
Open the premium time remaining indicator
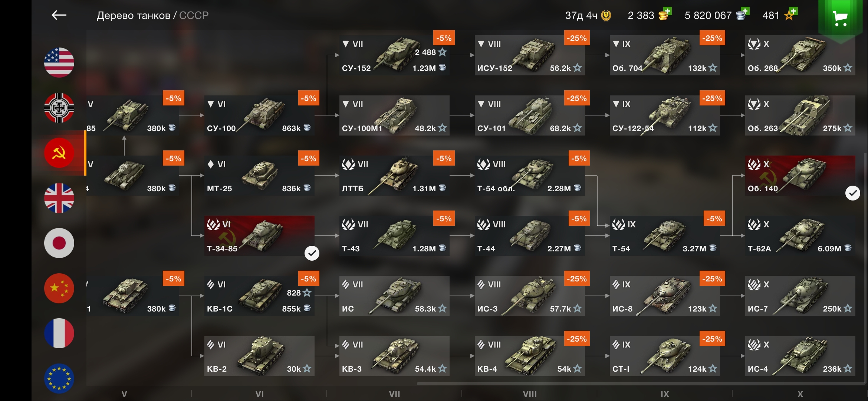(x=588, y=16)
